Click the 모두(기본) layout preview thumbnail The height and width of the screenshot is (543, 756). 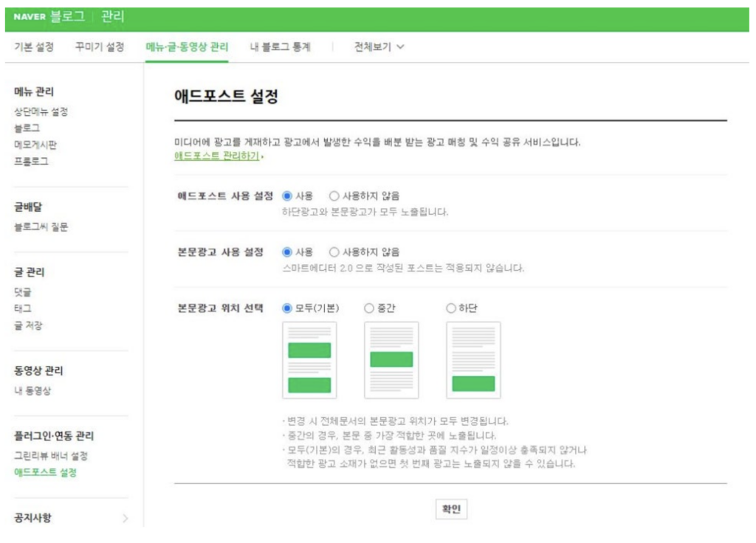pyautogui.click(x=309, y=360)
